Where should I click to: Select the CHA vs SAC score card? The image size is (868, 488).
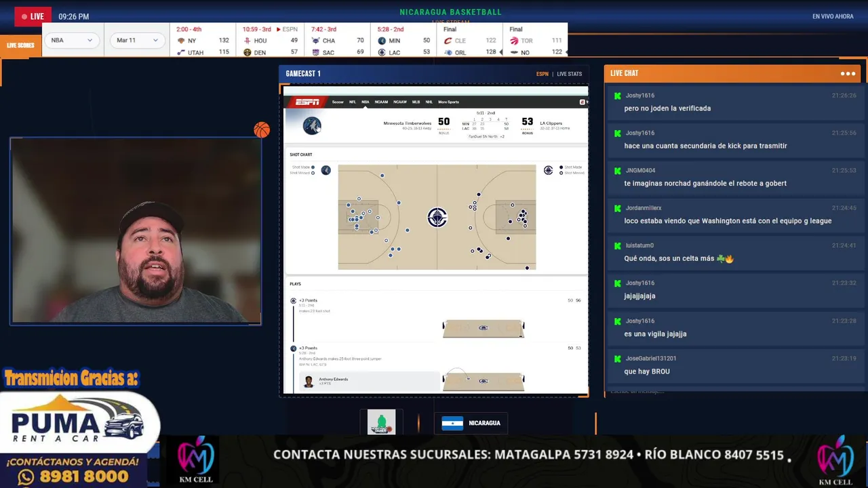337,41
